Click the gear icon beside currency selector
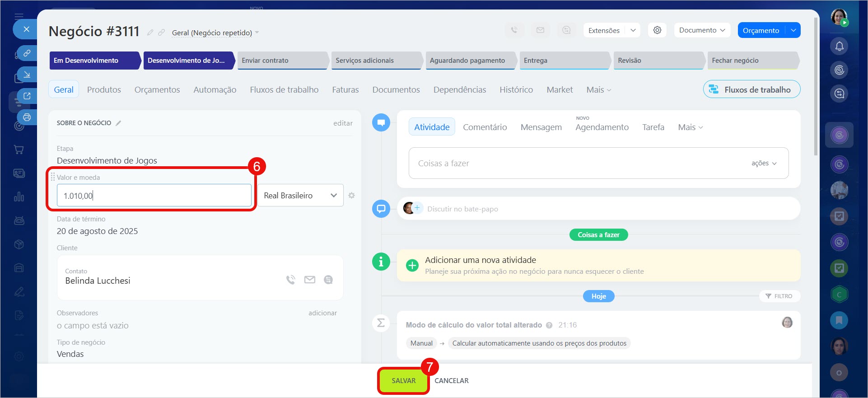Viewport: 868px width, 398px height. pyautogui.click(x=351, y=196)
